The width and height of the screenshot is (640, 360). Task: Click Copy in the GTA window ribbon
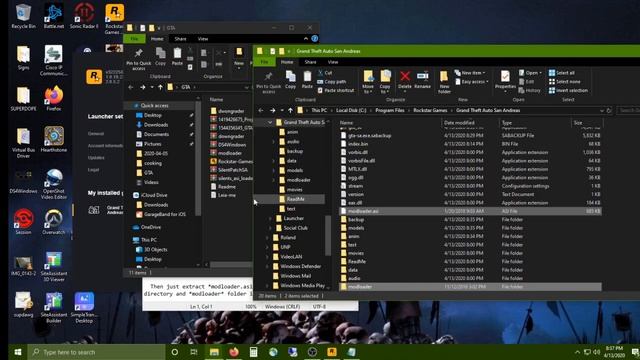pos(160,56)
